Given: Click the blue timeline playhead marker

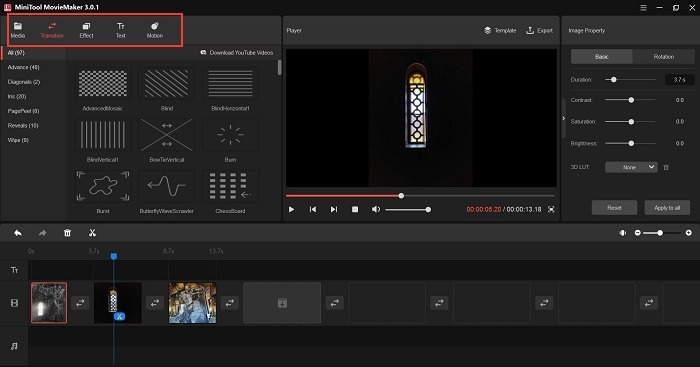Looking at the screenshot, I should [114, 256].
